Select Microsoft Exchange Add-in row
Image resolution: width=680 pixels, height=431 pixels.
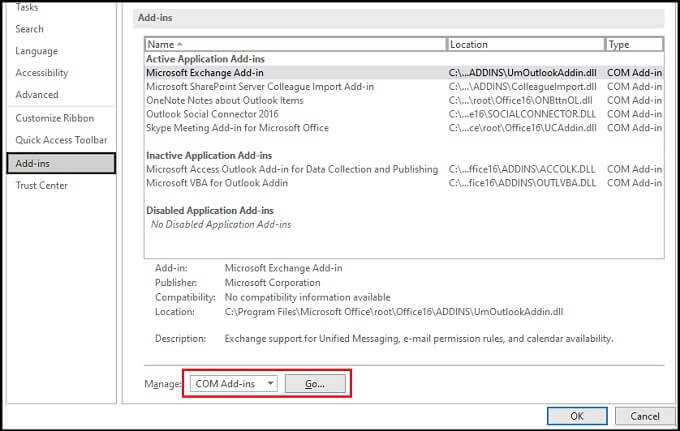[x=404, y=73]
